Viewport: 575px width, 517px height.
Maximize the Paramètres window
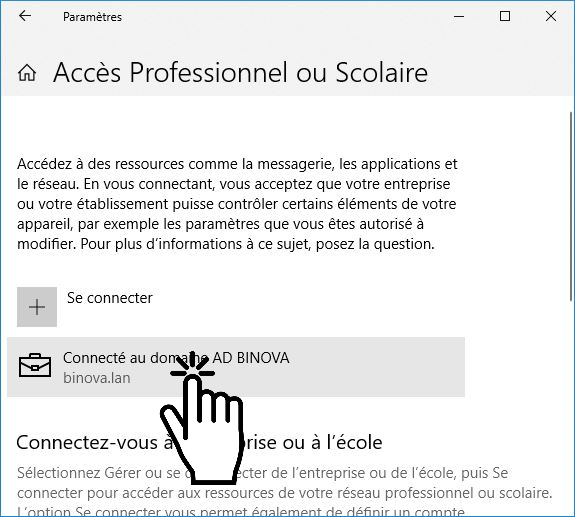click(x=505, y=16)
